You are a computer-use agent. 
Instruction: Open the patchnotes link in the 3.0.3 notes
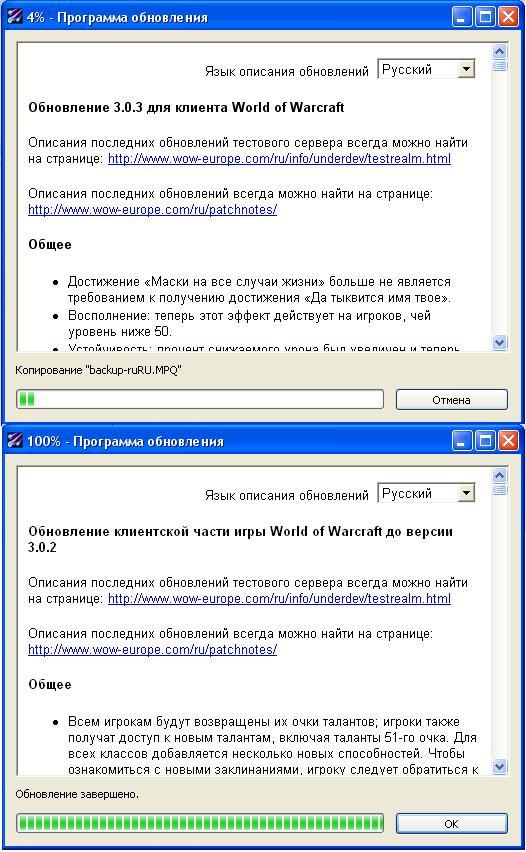152,210
